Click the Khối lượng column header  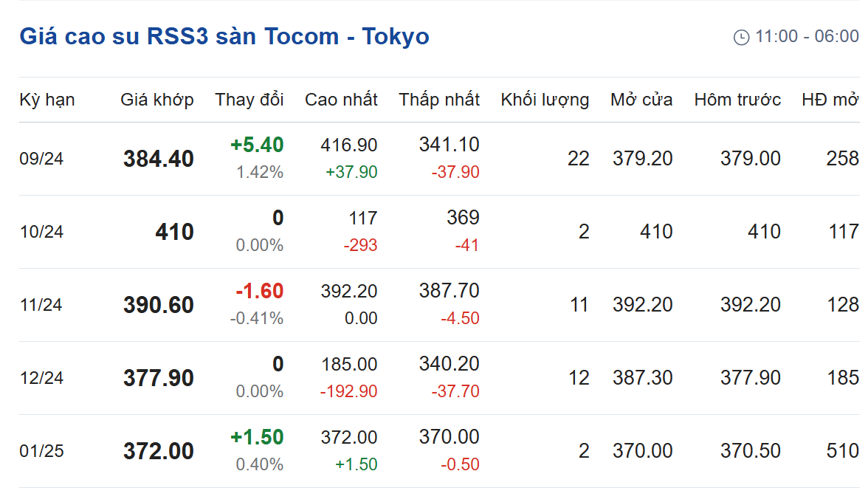click(545, 100)
